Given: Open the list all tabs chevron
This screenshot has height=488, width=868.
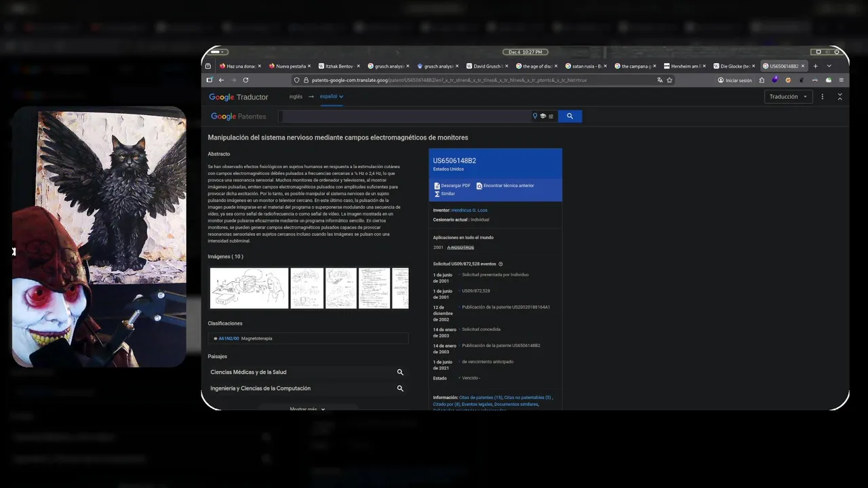Looking at the screenshot, I should tap(829, 66).
